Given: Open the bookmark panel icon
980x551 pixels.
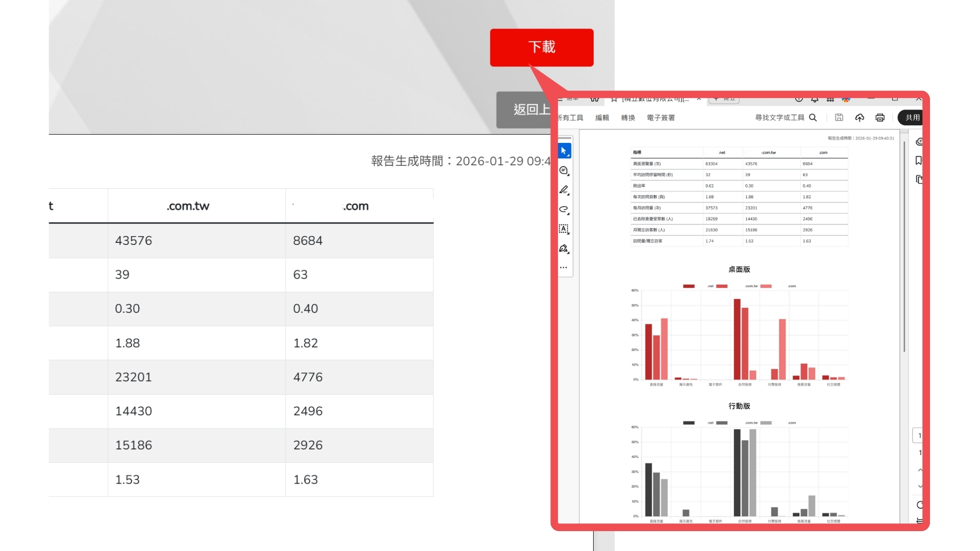Looking at the screenshot, I should pos(919,161).
